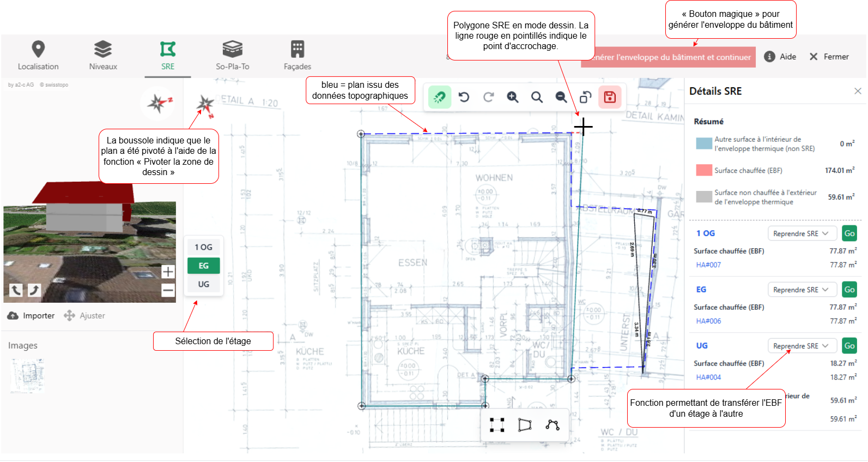Zoom out with magnifier minus icon
This screenshot has width=868, height=462.
click(x=561, y=97)
